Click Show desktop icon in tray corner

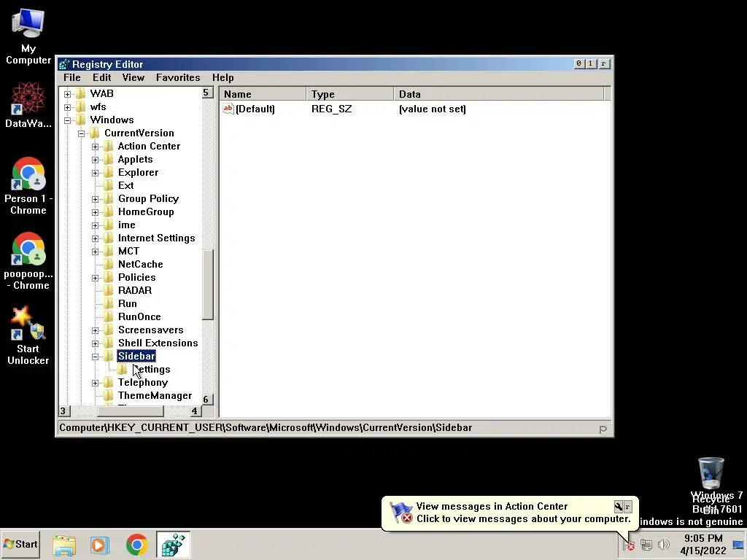[x=738, y=545]
